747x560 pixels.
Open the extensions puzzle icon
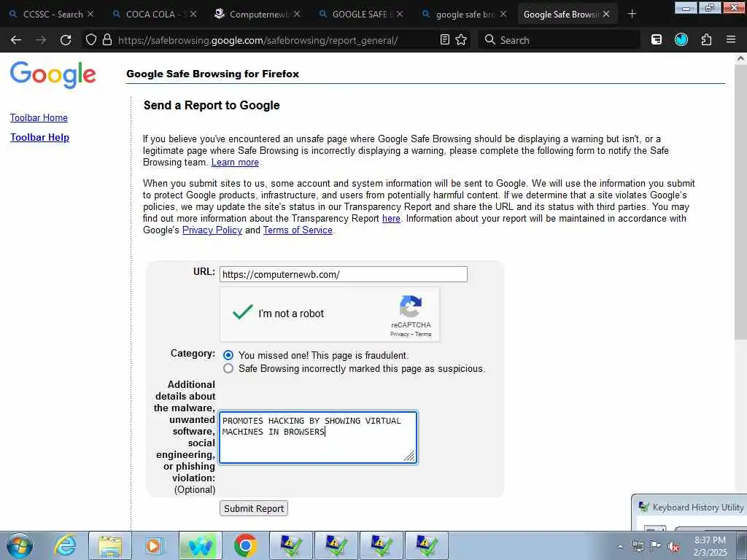[x=706, y=39]
